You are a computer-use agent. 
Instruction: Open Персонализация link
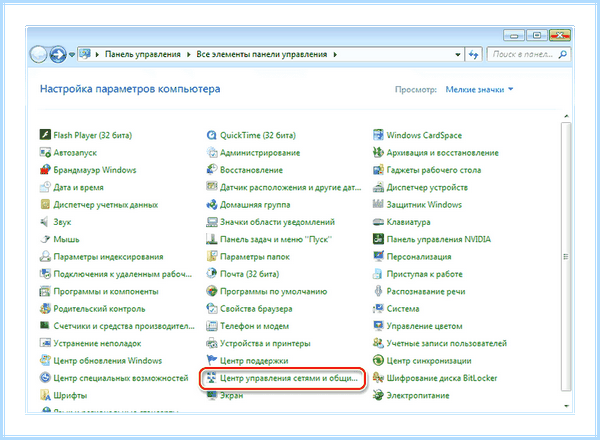point(419,257)
